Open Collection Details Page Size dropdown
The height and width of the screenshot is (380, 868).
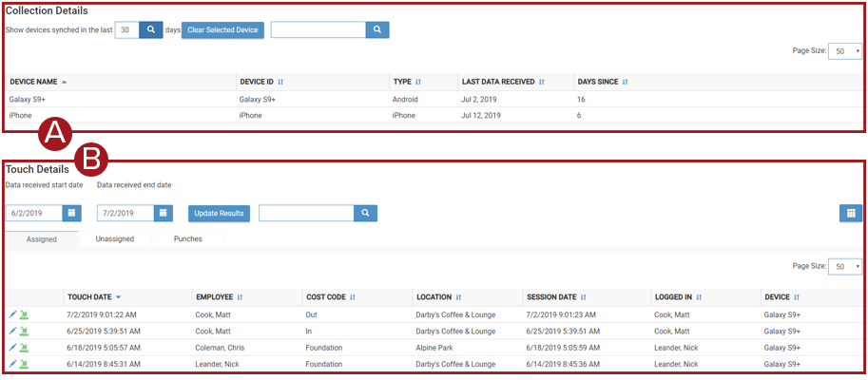point(845,51)
